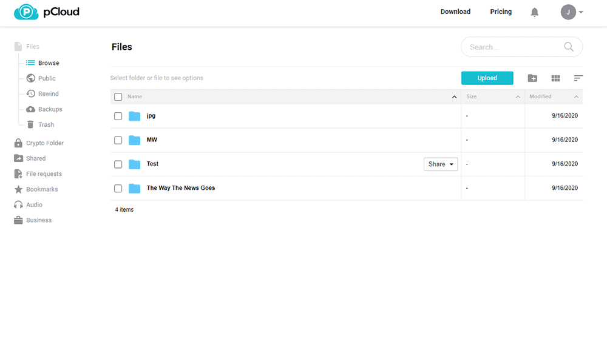Screen dimensions: 607x364
Task: Click the Crypto Folder lock icon
Action: coord(18,143)
